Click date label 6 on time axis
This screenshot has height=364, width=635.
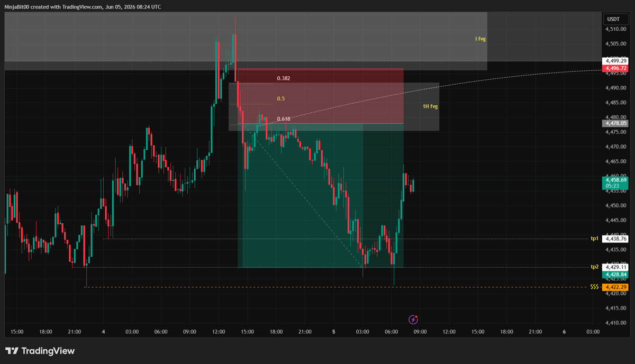(x=565, y=332)
